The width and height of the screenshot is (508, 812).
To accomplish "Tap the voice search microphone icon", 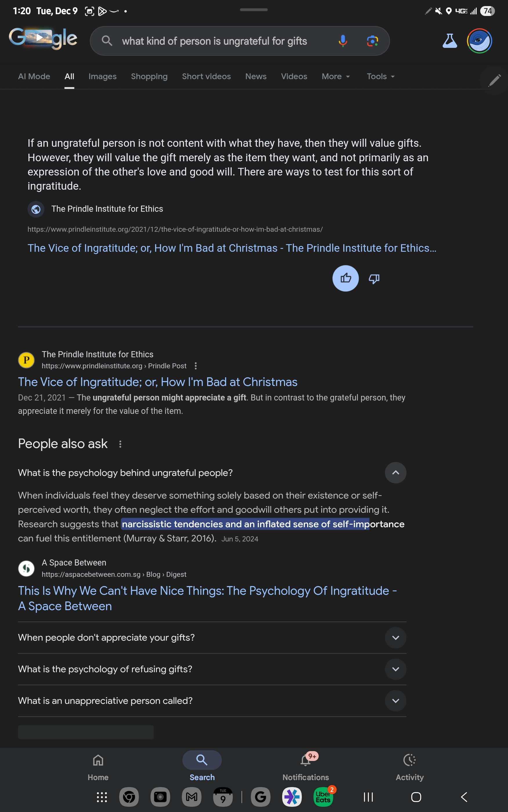I will [x=343, y=41].
